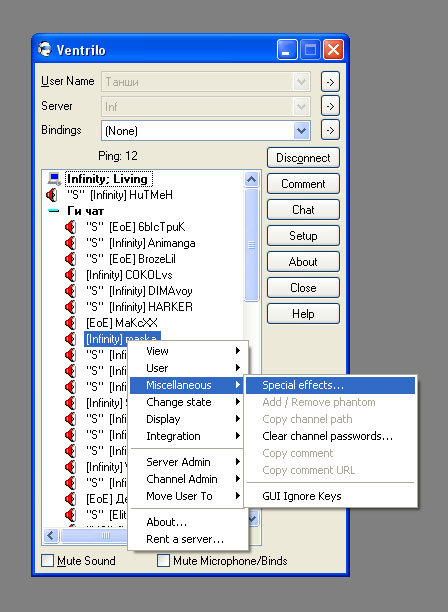448x612 pixels.
Task: Choose Rent a server... menu entry
Action: [x=188, y=539]
